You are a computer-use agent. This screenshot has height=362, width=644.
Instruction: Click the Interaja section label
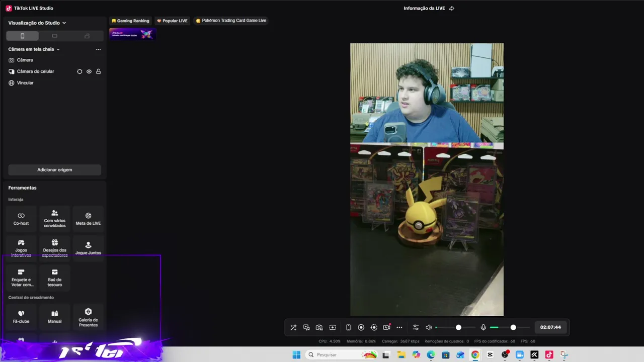tap(16, 200)
